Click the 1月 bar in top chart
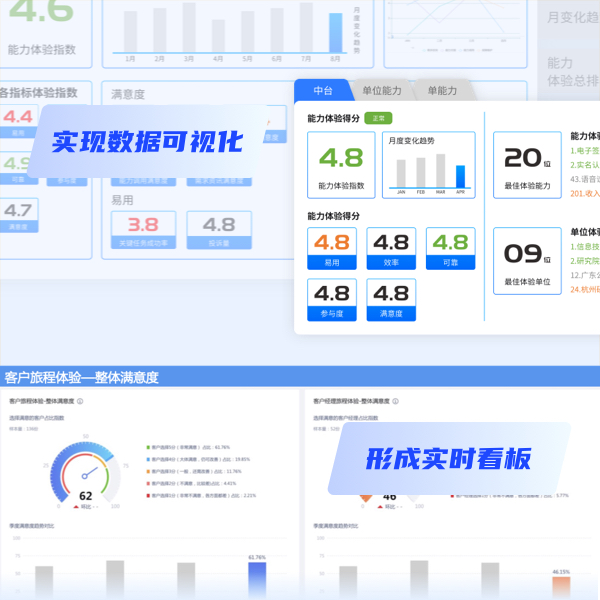The height and width of the screenshot is (600, 600). point(130,31)
